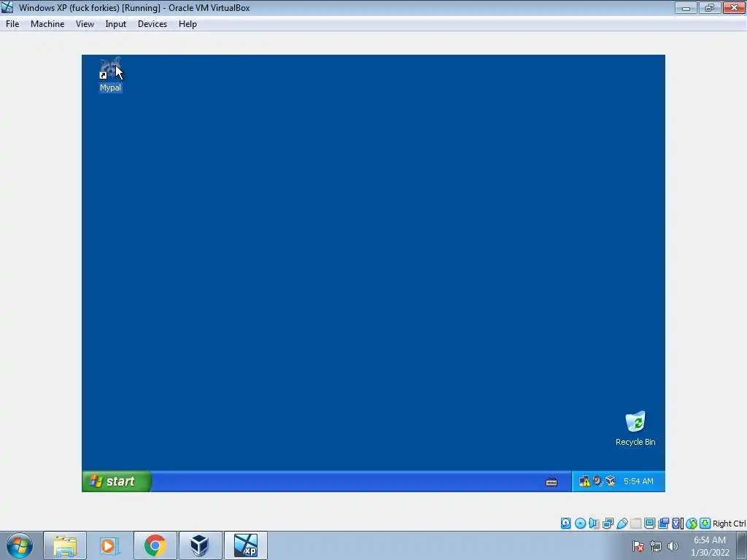Viewport: 747px width, 560px height.
Task: Restore down the VirtualBox window
Action: click(x=709, y=7)
